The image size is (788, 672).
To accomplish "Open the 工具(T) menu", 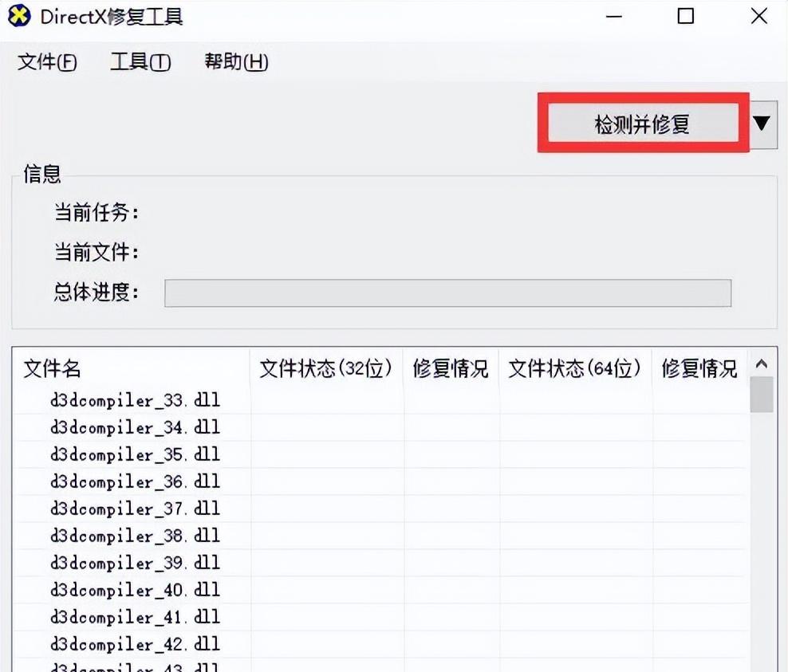I will coord(140,62).
